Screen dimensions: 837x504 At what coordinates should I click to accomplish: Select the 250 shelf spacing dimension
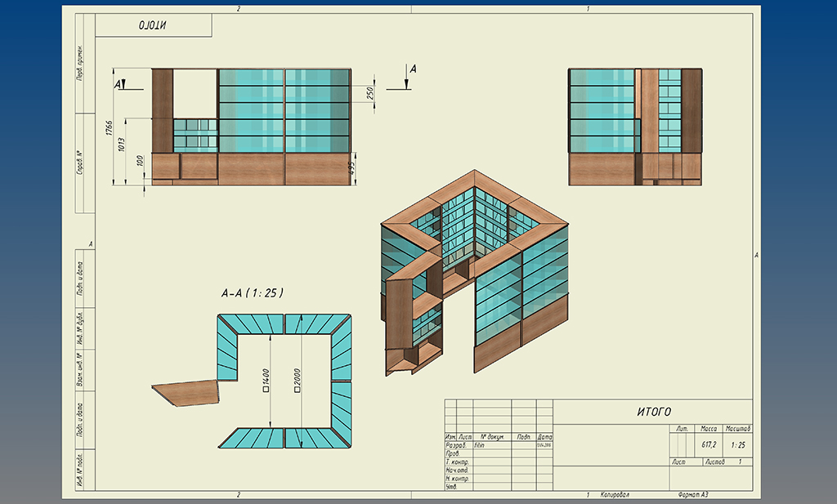tap(369, 93)
